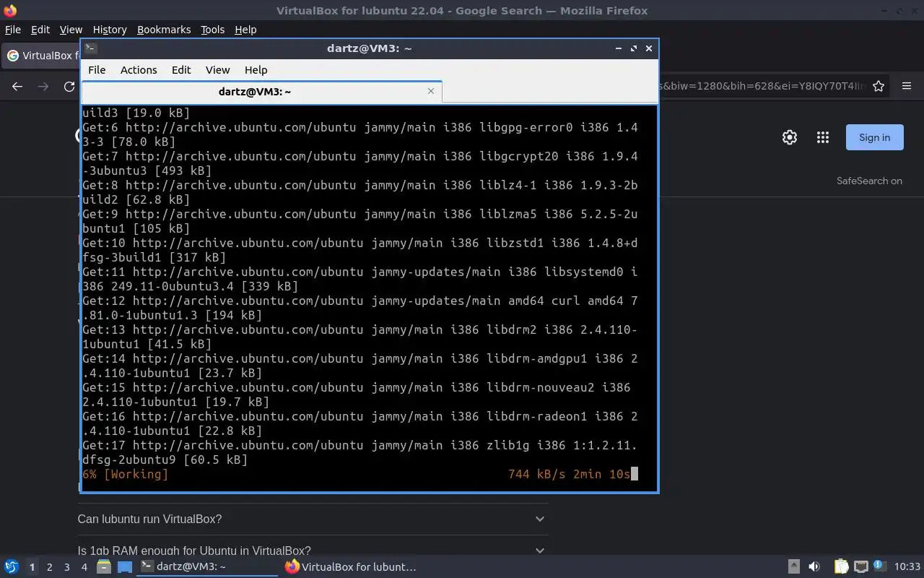This screenshot has width=924, height=578.
Task: Click the 'Get:8' liblz4-1 package line
Action: click(x=359, y=192)
